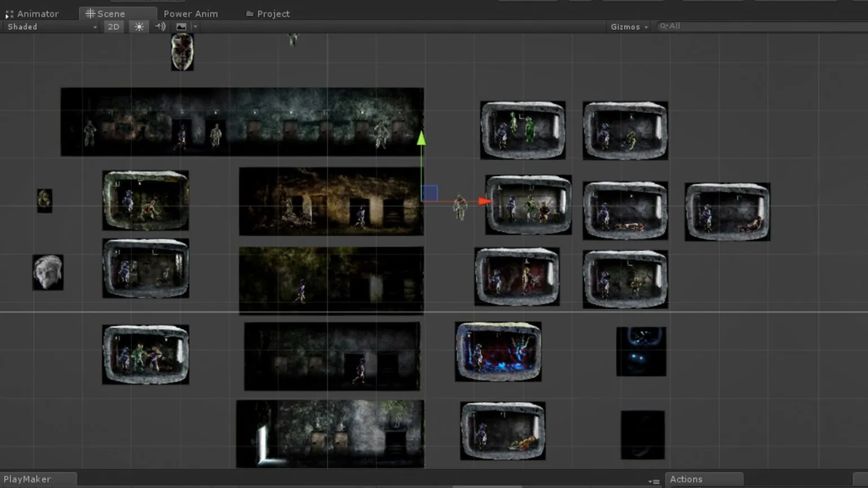Switch to the Power Anim tab
The width and height of the screenshot is (868, 488).
tap(191, 14)
